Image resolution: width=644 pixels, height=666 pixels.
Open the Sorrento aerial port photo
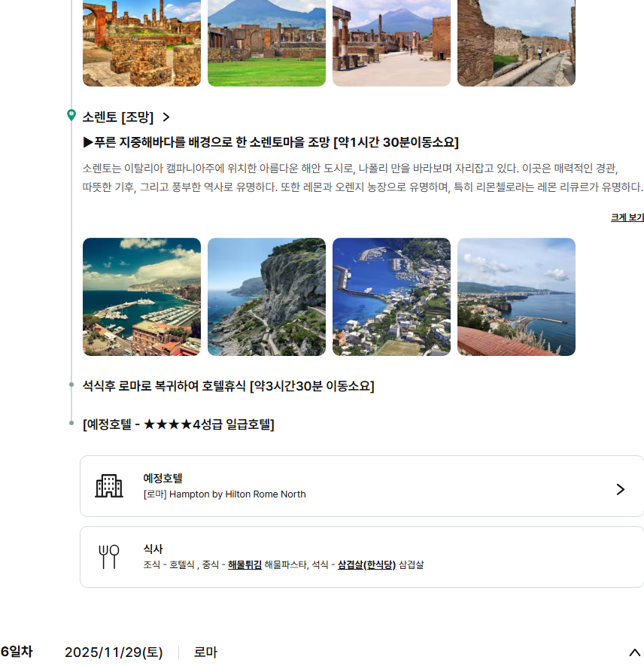click(x=391, y=297)
